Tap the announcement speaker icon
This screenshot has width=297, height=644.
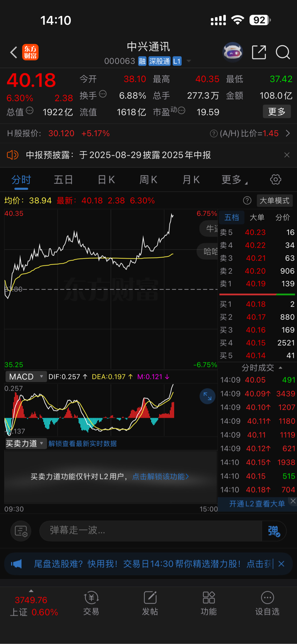click(12, 155)
